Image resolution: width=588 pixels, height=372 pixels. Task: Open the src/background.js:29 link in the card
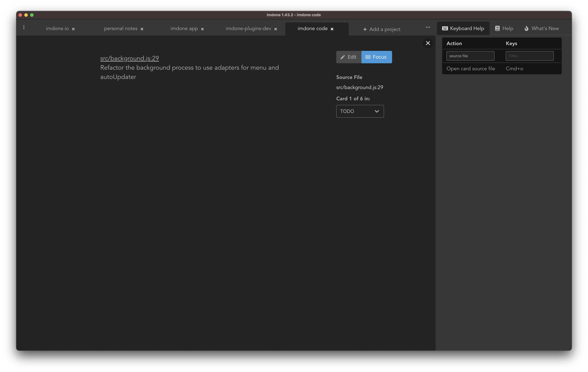[x=129, y=58]
